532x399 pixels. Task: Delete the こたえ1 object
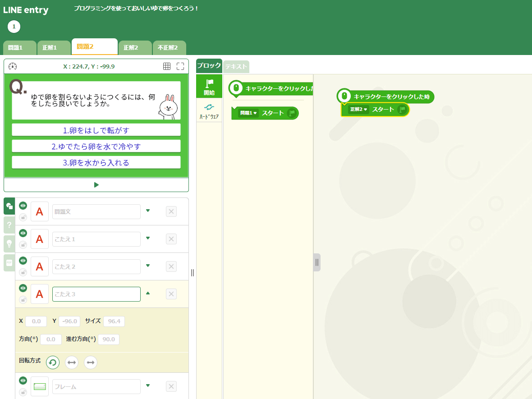click(171, 239)
